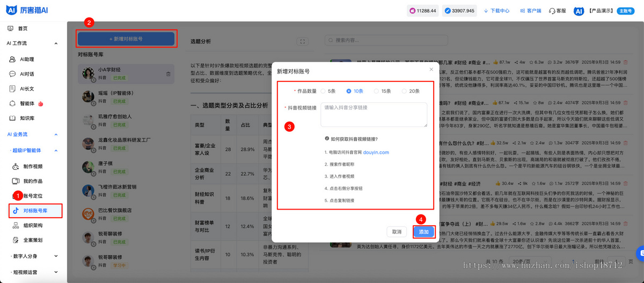
Task: Select 5条 works quantity
Action: 328,91
